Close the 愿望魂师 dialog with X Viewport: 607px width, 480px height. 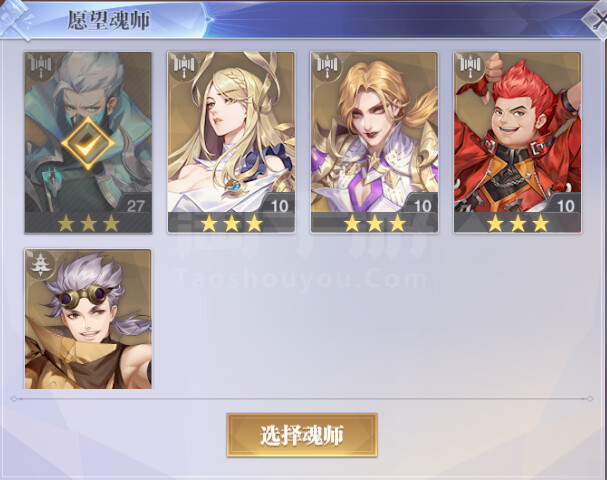pyautogui.click(x=597, y=20)
